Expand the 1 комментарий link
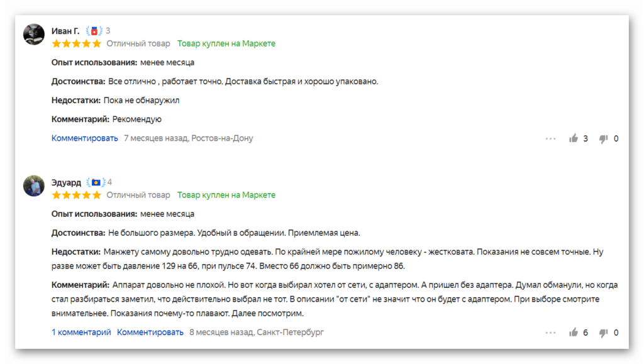644x364 pixels. click(x=81, y=332)
